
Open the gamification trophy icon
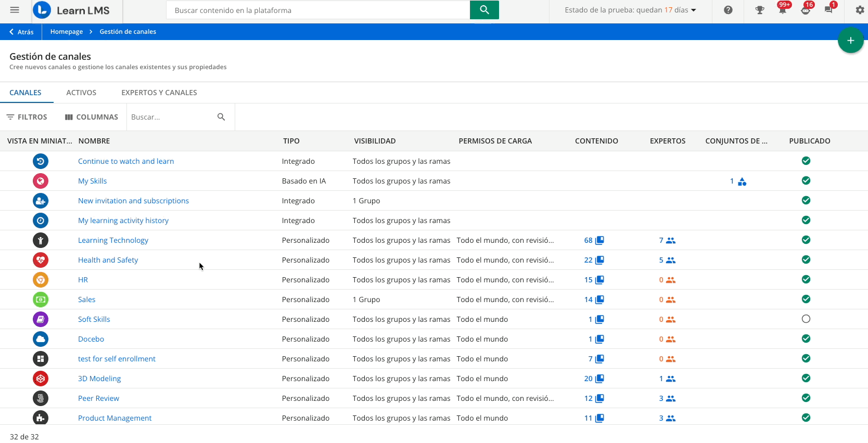(x=760, y=10)
